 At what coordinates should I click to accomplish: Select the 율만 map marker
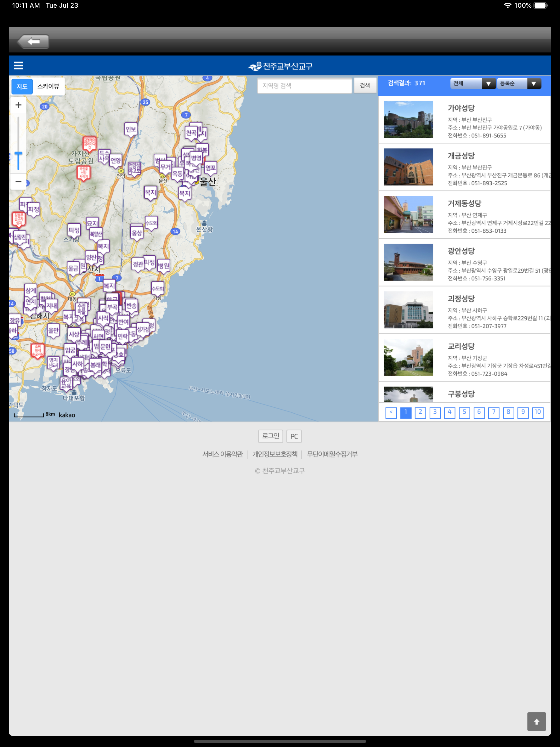pos(53,331)
